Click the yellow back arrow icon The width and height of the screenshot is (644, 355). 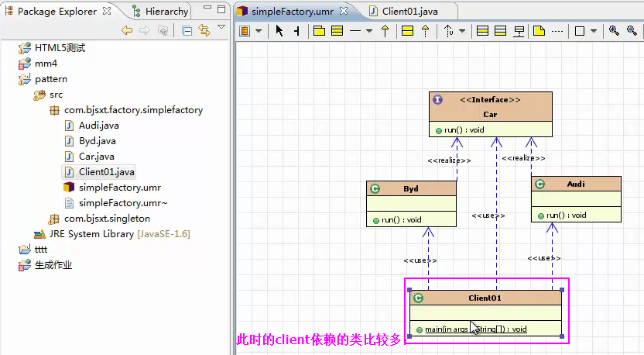pyautogui.click(x=127, y=31)
